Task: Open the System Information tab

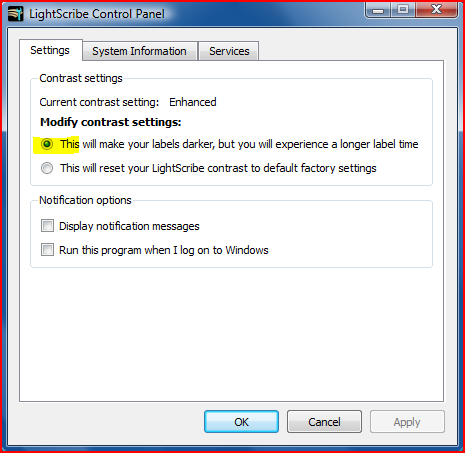Action: click(140, 51)
